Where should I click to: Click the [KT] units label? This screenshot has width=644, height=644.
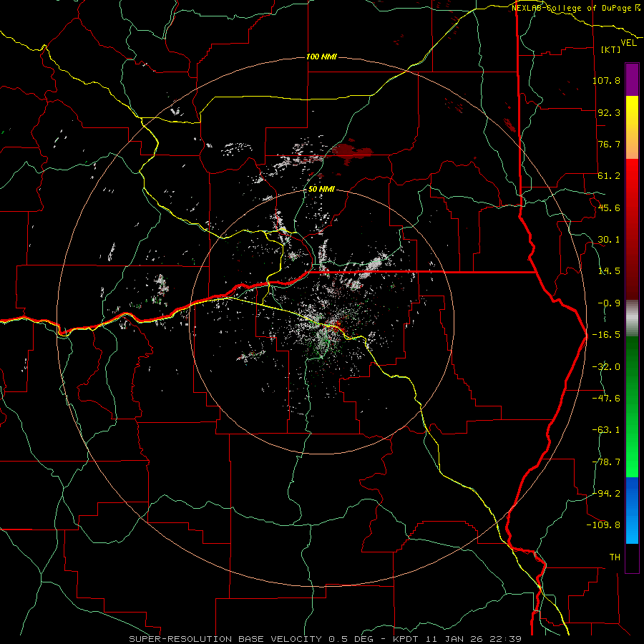pos(611,49)
